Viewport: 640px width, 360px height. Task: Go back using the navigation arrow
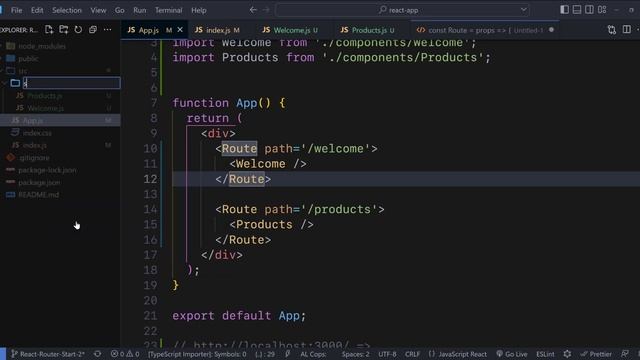point(253,10)
